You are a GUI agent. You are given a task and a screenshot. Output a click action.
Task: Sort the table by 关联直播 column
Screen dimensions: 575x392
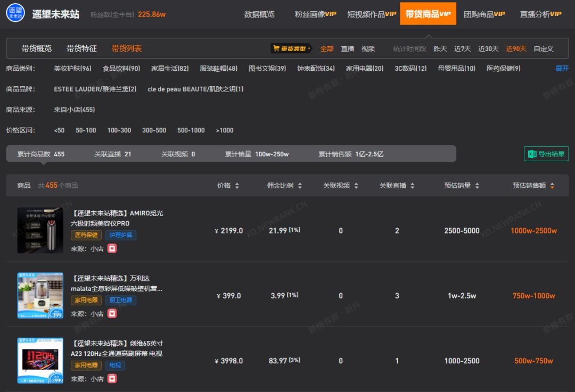(412, 186)
